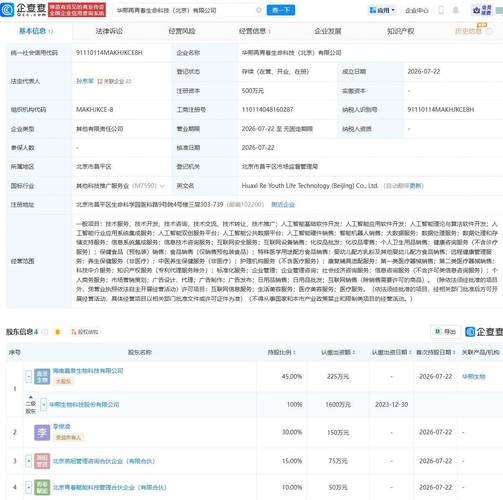Open 企业中心 in the top bar
This screenshot has height=500, width=503.
coord(417,11)
